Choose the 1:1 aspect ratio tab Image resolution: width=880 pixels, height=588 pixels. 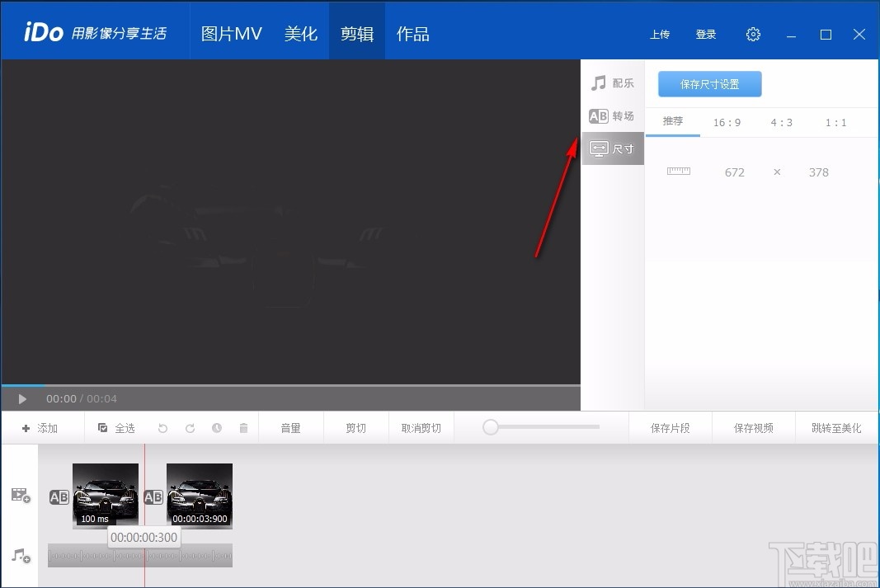(835, 122)
